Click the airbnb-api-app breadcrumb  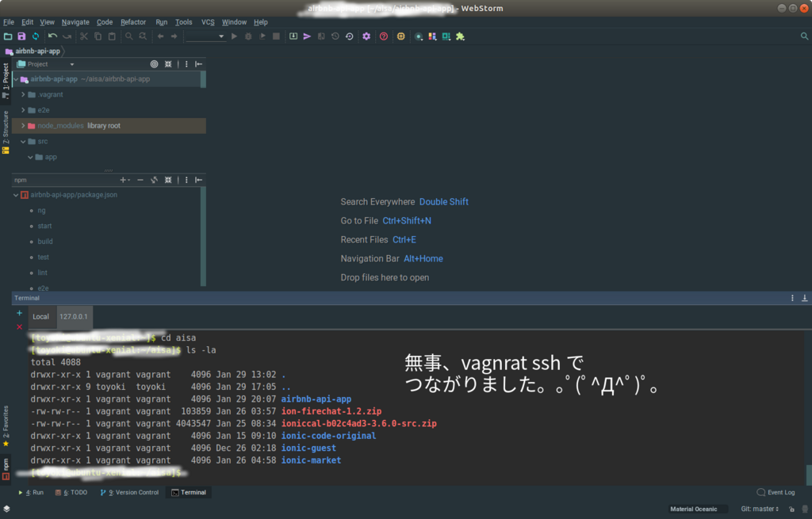tap(33, 52)
